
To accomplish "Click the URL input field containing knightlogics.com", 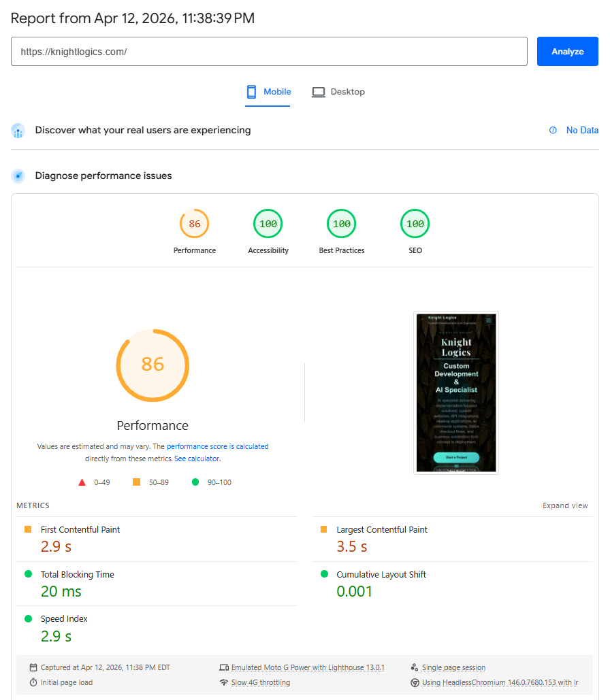I will pyautogui.click(x=269, y=51).
